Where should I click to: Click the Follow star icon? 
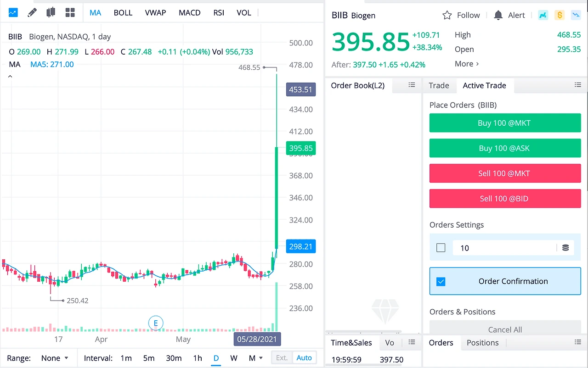(x=447, y=15)
